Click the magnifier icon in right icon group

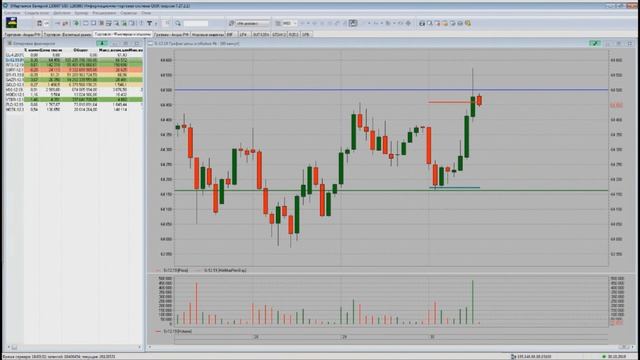click(429, 23)
